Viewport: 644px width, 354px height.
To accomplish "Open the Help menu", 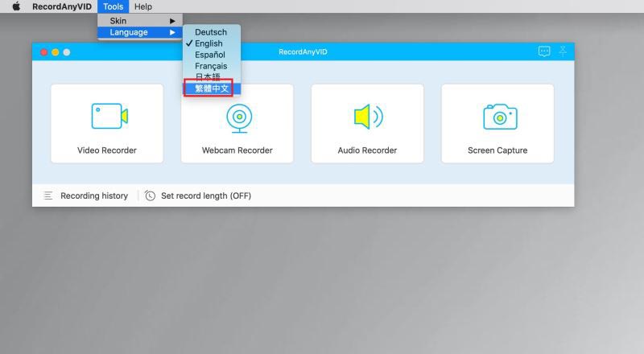I will tap(143, 6).
